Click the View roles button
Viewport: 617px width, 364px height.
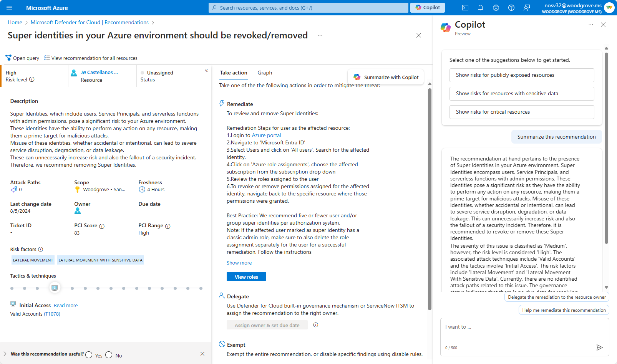[246, 277]
